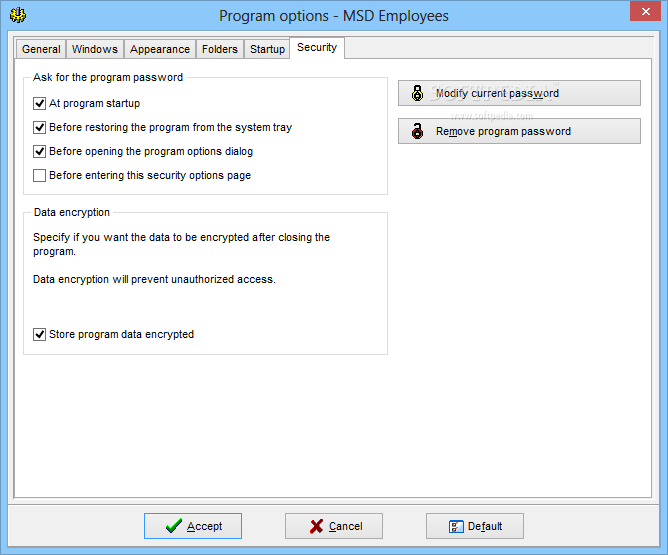This screenshot has height=555, width=668.
Task: Click the 'Data encryption' group label
Action: point(72,212)
